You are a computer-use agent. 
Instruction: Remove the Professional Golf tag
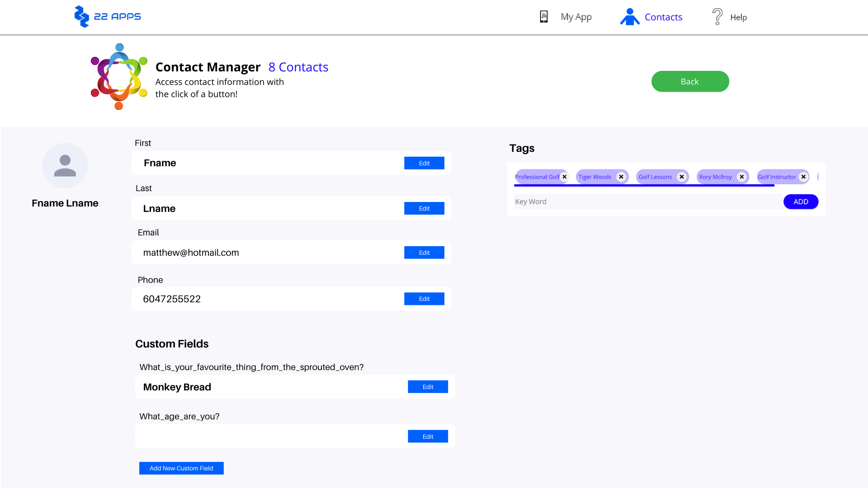564,177
